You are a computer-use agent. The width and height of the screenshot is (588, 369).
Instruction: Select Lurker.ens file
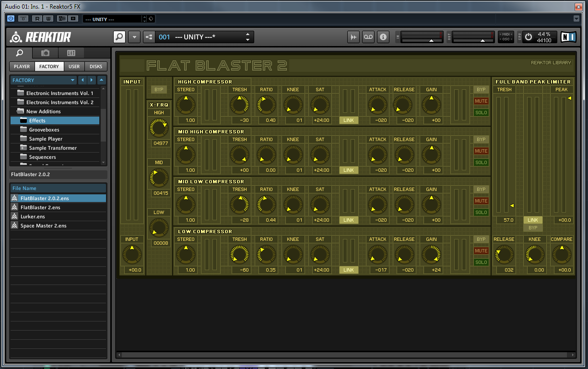(58, 216)
